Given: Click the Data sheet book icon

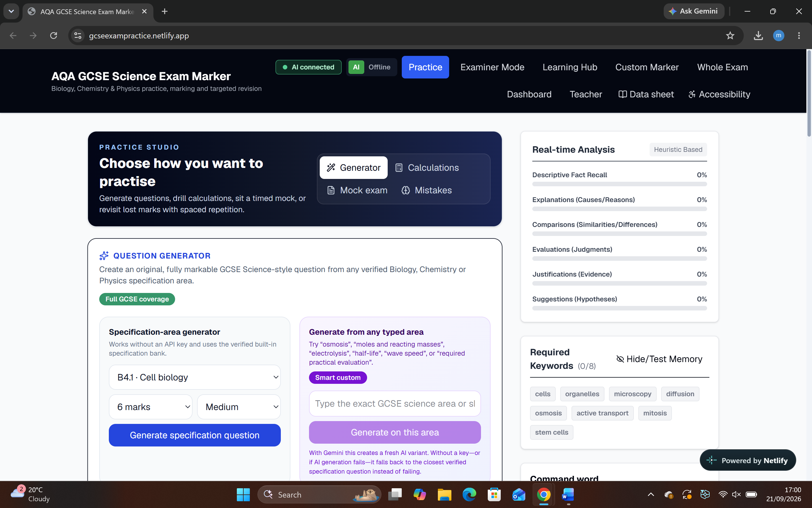Looking at the screenshot, I should pyautogui.click(x=623, y=94).
